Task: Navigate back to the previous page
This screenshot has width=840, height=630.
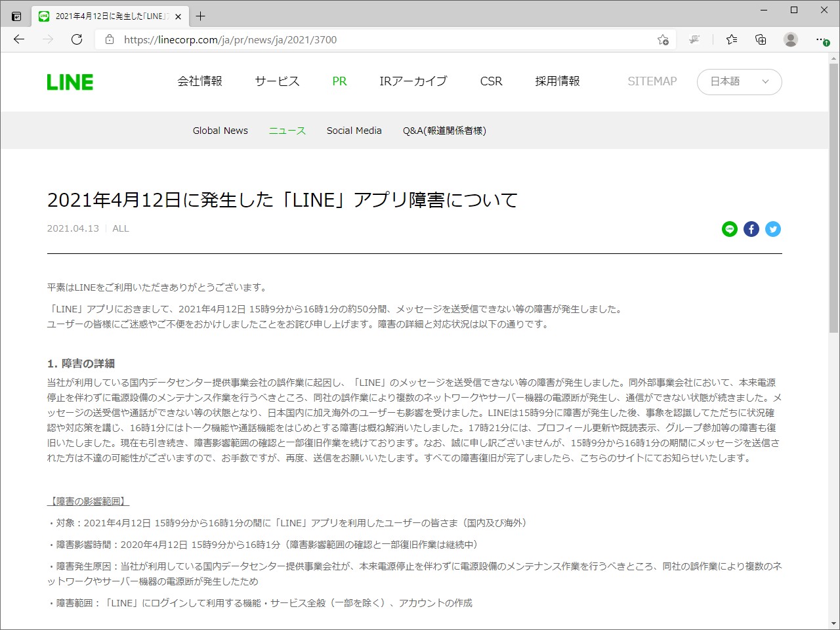Action: point(18,39)
